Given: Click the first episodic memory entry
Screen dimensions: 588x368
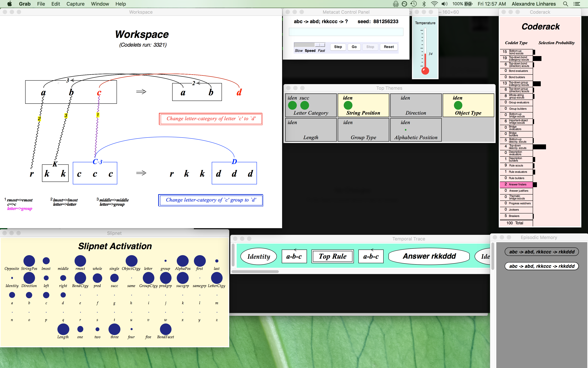Looking at the screenshot, I should pyautogui.click(x=542, y=252).
